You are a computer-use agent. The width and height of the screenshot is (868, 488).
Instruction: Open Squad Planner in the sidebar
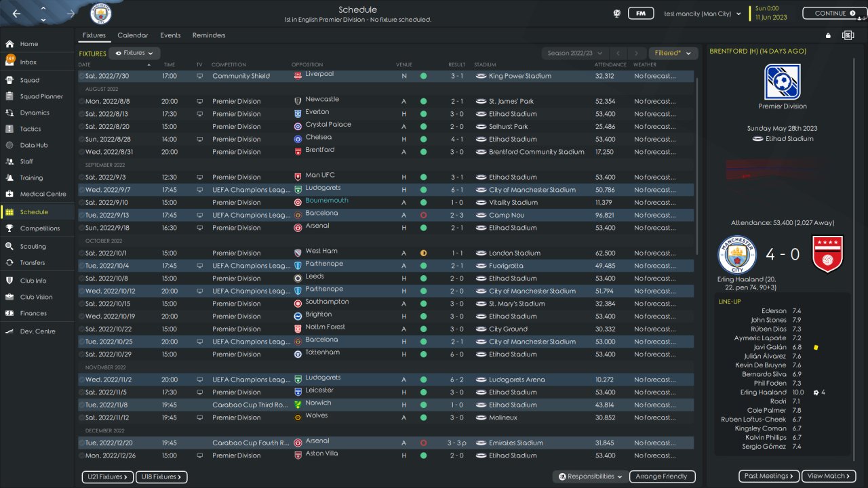coord(41,96)
